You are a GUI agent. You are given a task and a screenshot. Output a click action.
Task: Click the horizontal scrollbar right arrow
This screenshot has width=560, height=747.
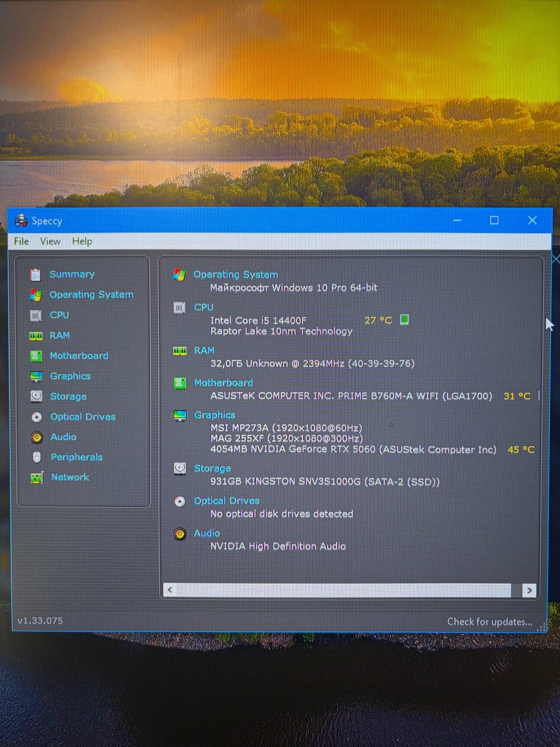click(x=529, y=591)
